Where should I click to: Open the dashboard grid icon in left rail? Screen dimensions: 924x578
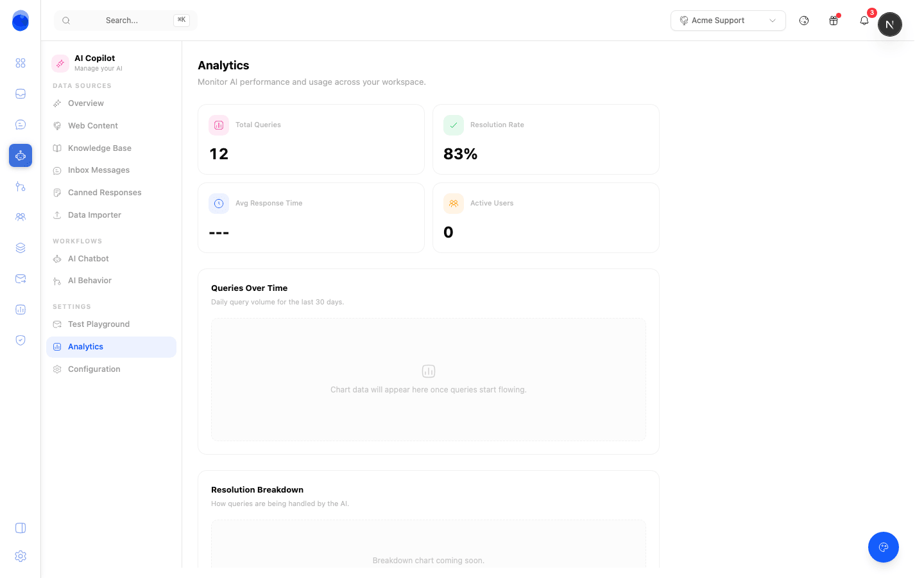[21, 63]
